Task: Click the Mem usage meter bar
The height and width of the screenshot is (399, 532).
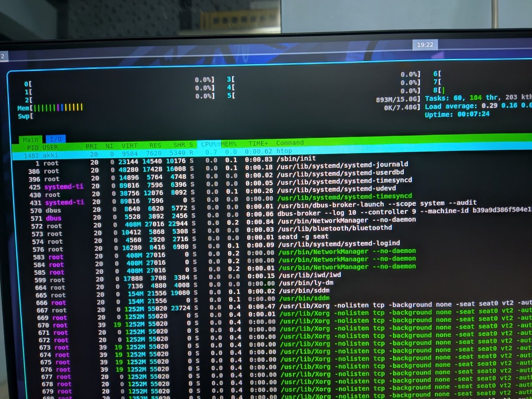Action: click(x=50, y=108)
